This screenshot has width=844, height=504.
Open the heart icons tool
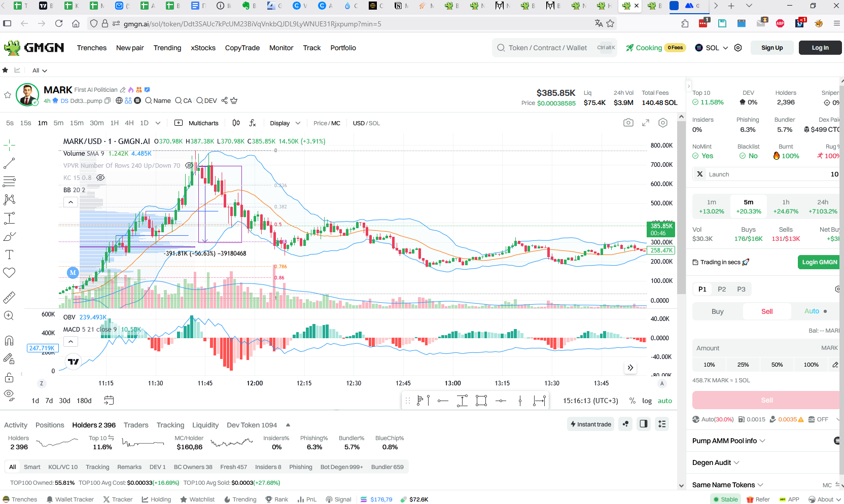point(9,273)
